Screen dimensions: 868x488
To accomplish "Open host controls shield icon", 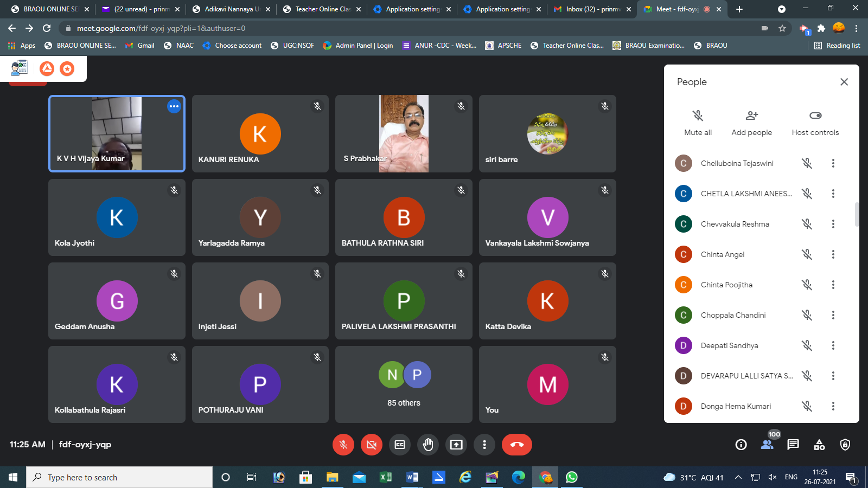I will [x=845, y=445].
